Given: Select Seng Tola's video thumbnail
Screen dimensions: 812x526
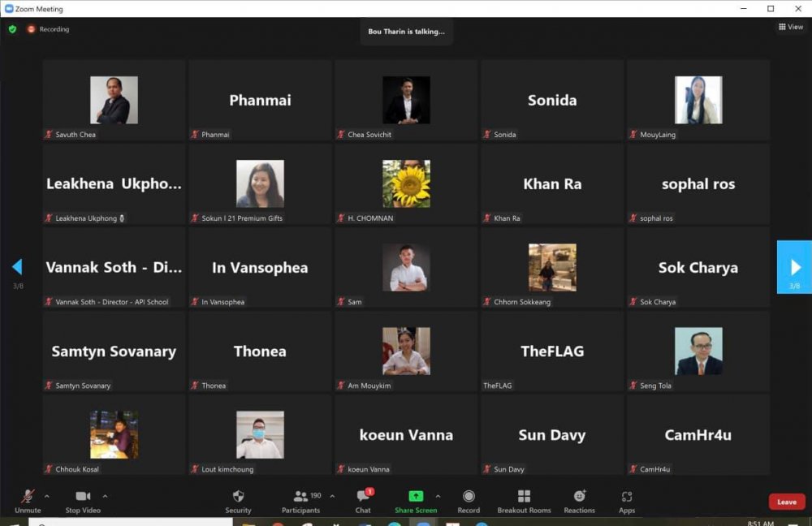Looking at the screenshot, I should tap(698, 351).
